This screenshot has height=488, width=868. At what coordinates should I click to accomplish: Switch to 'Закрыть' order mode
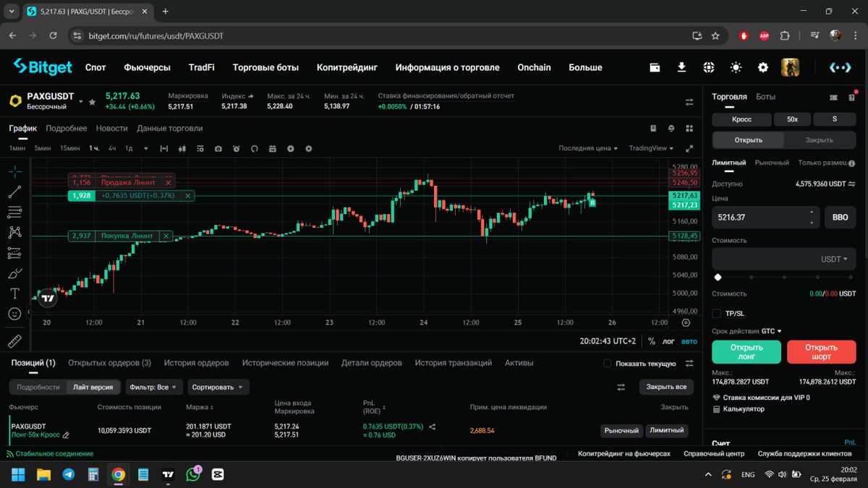(x=820, y=140)
